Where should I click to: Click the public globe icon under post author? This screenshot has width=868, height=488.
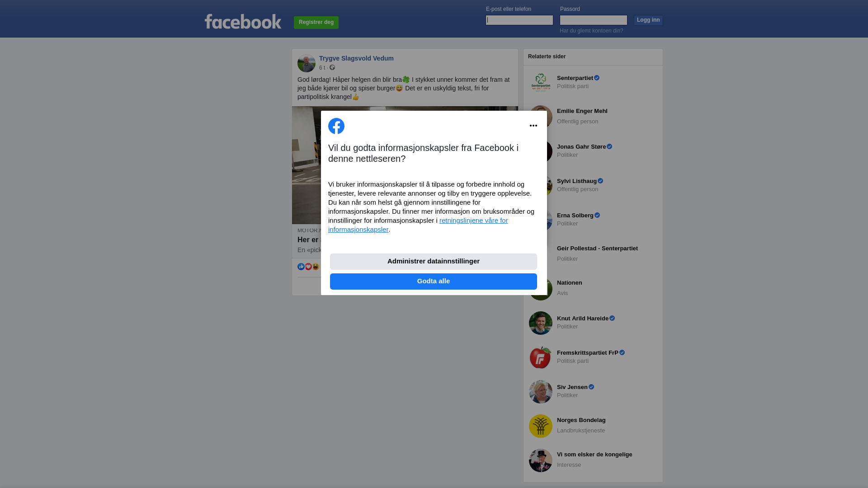click(332, 67)
